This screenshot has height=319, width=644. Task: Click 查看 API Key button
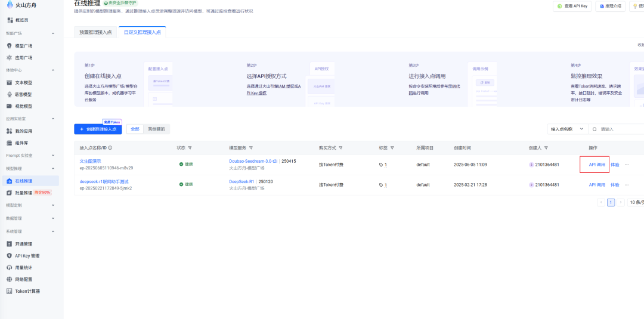tap(572, 6)
